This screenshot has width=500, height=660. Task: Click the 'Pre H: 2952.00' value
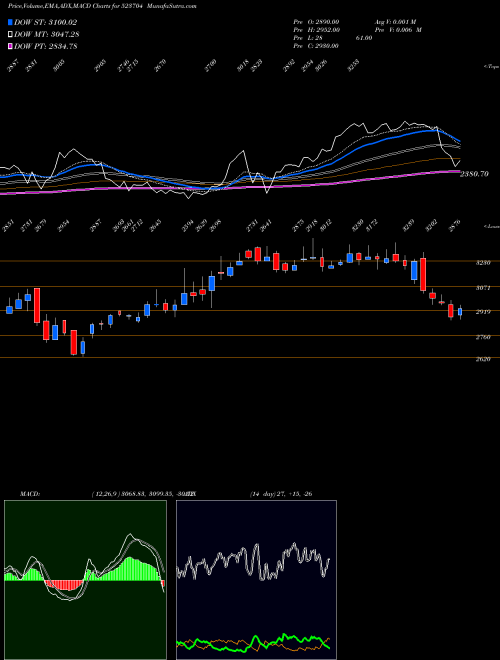[316, 30]
